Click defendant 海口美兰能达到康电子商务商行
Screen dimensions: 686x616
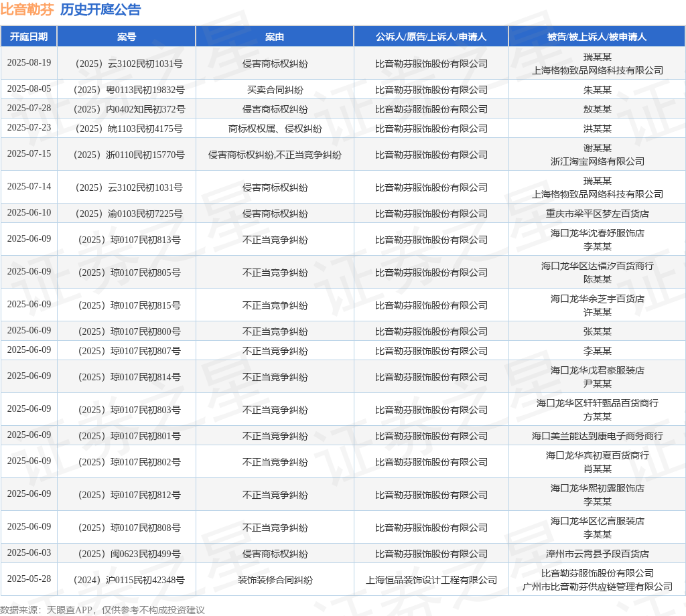coord(597,437)
